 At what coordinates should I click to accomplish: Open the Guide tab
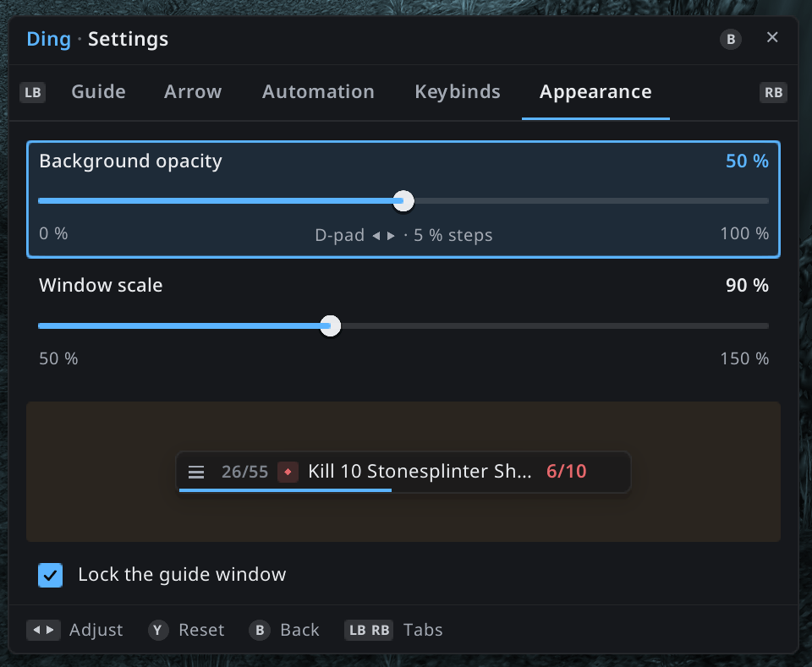pyautogui.click(x=98, y=91)
